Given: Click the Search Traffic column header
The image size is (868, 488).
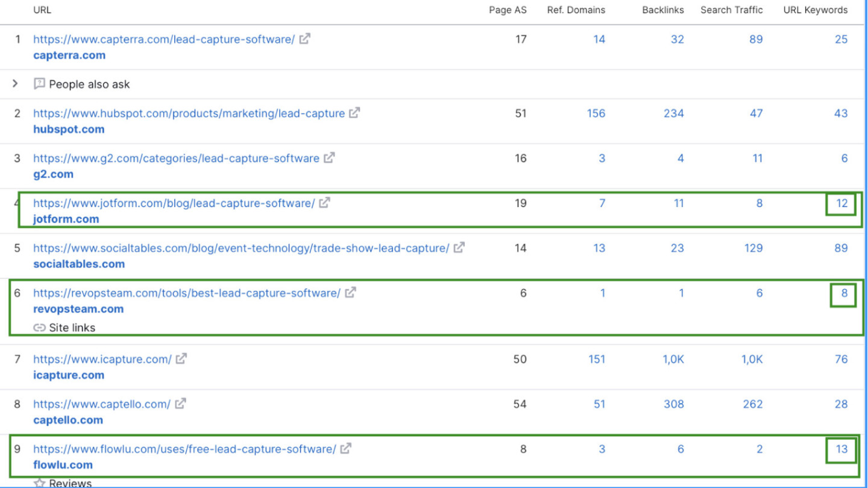Looking at the screenshot, I should point(732,10).
